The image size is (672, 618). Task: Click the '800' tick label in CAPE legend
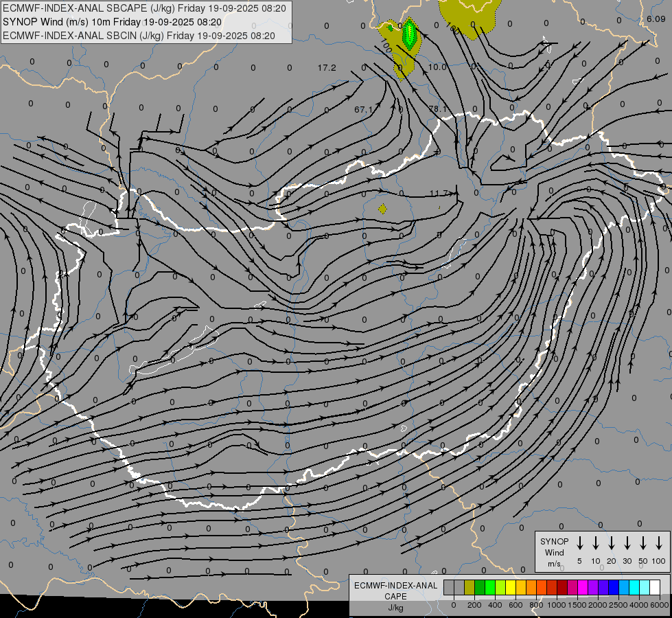(536, 605)
